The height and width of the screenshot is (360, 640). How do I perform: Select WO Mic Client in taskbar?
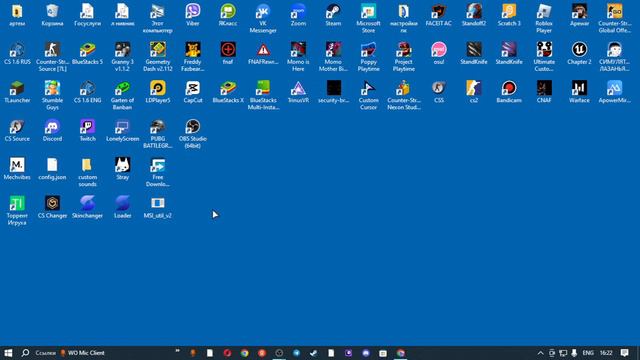pos(82,353)
